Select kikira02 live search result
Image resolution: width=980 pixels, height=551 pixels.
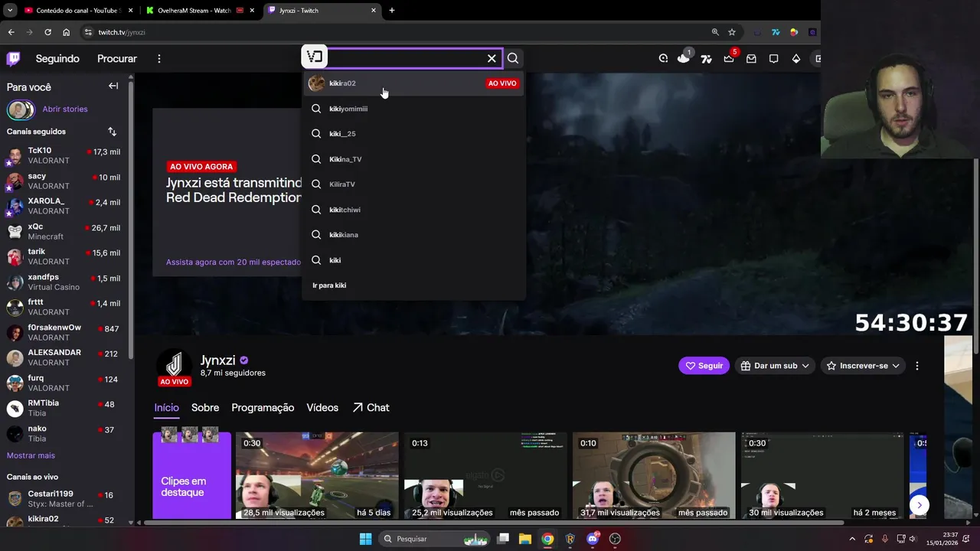(x=413, y=83)
